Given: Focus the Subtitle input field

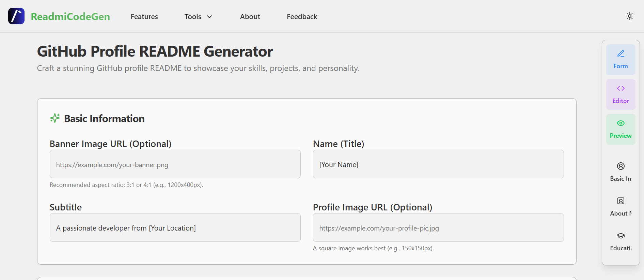Looking at the screenshot, I should pyautogui.click(x=175, y=227).
